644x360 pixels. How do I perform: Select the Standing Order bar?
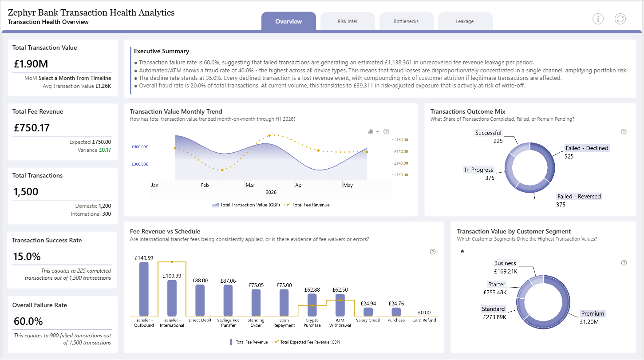(x=256, y=303)
